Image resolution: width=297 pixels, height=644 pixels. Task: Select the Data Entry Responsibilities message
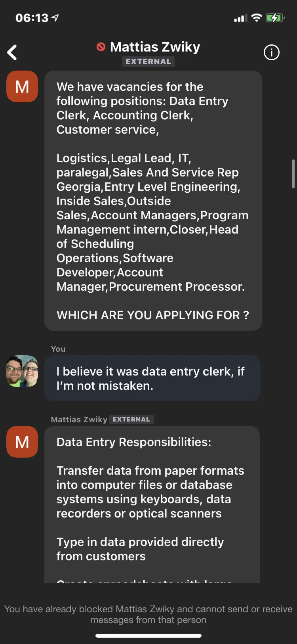[x=152, y=504]
